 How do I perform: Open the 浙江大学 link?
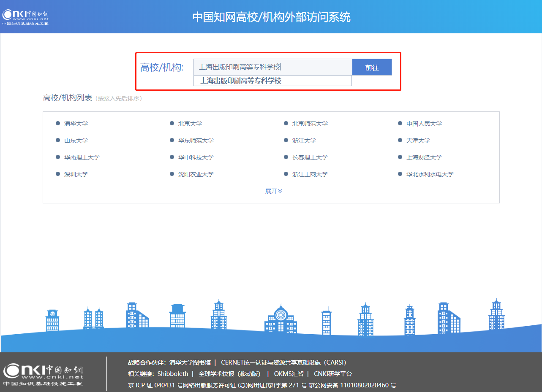[304, 141]
